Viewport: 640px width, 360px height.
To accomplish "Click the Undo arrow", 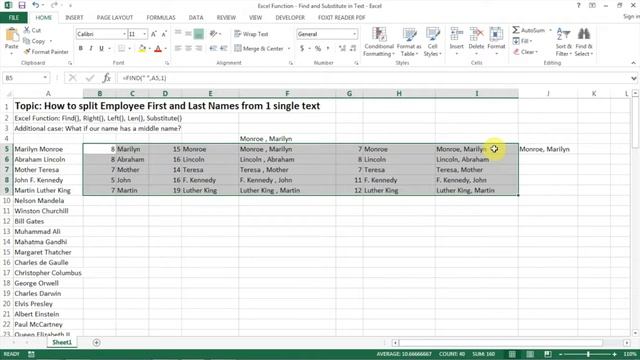I will pos(36,5).
